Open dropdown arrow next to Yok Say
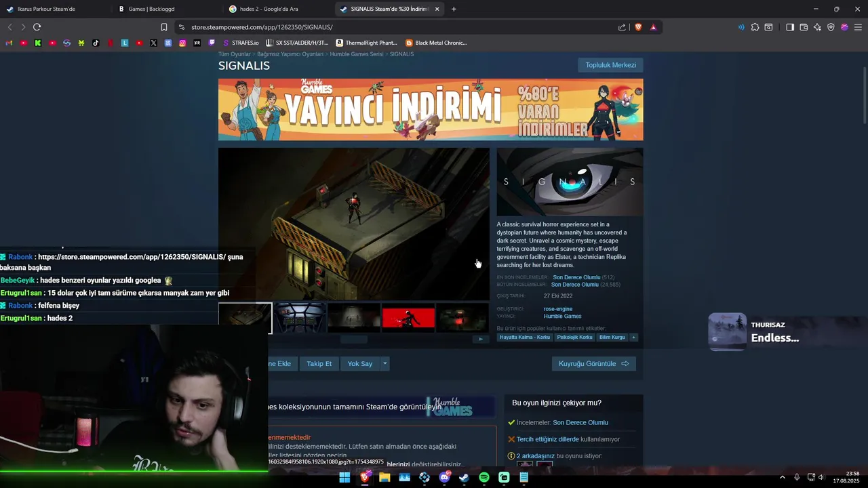Viewport: 868px width, 488px height. [x=384, y=364]
